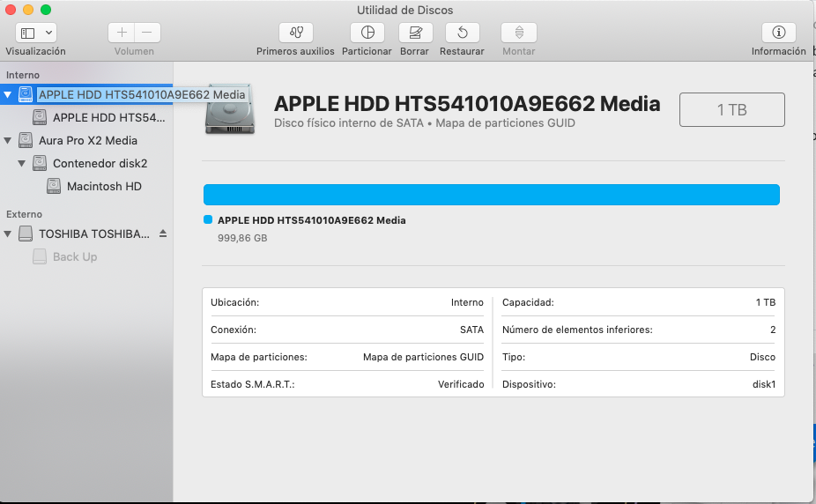
Task: Click the Contenedor disk2 container icon
Action: [x=40, y=163]
